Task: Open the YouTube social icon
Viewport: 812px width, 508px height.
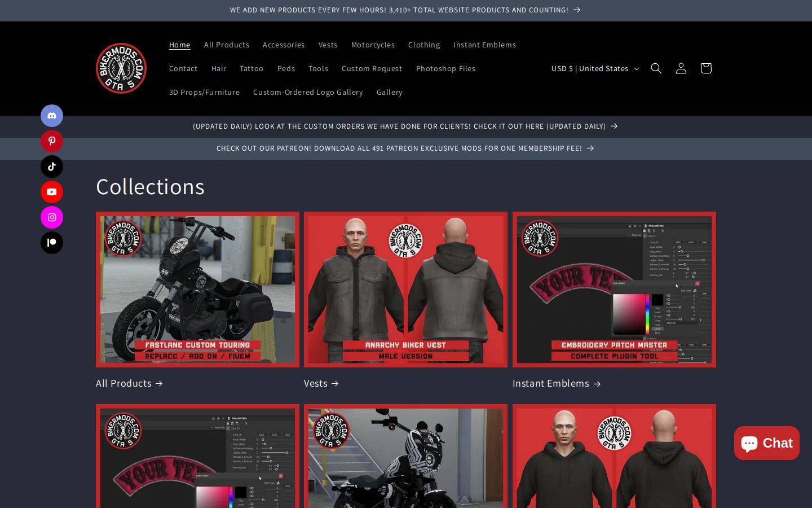Action: (x=52, y=192)
